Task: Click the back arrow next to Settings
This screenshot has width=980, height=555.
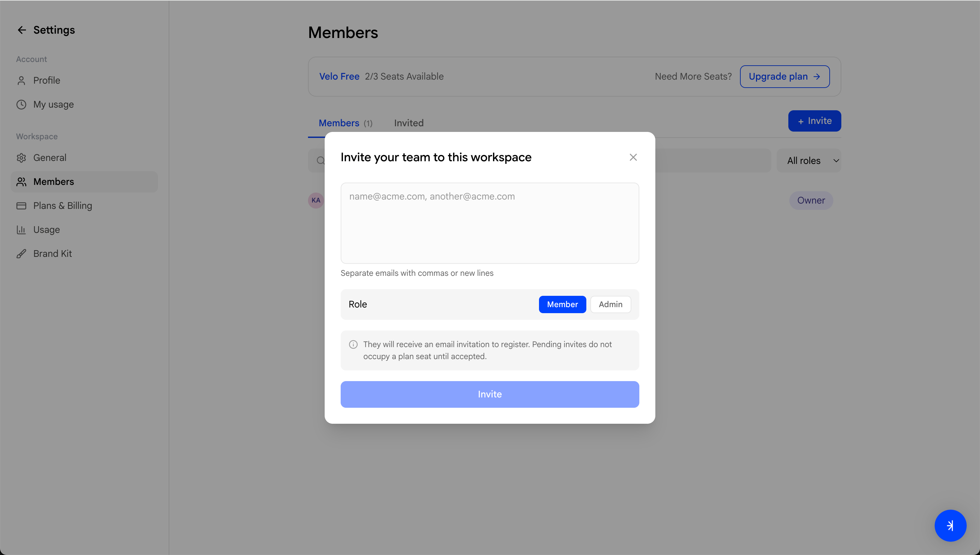Action: pyautogui.click(x=22, y=30)
